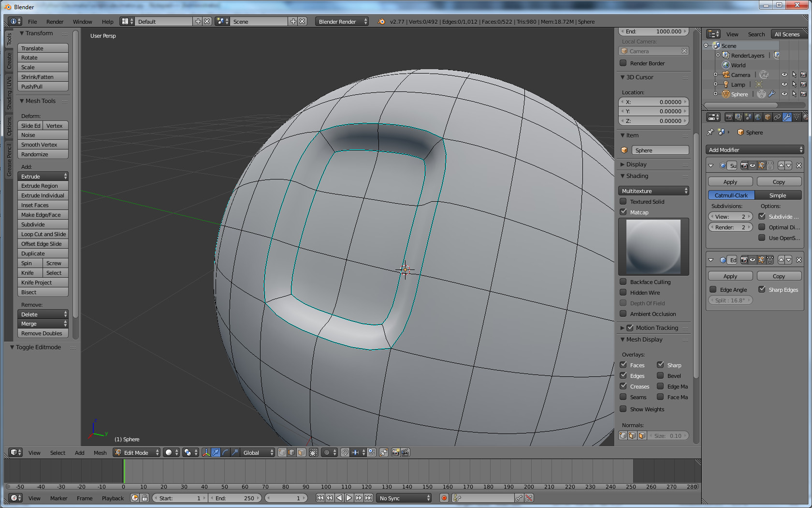The height and width of the screenshot is (508, 812).
Task: Click the 3D manipulator axes icon
Action: (206, 452)
